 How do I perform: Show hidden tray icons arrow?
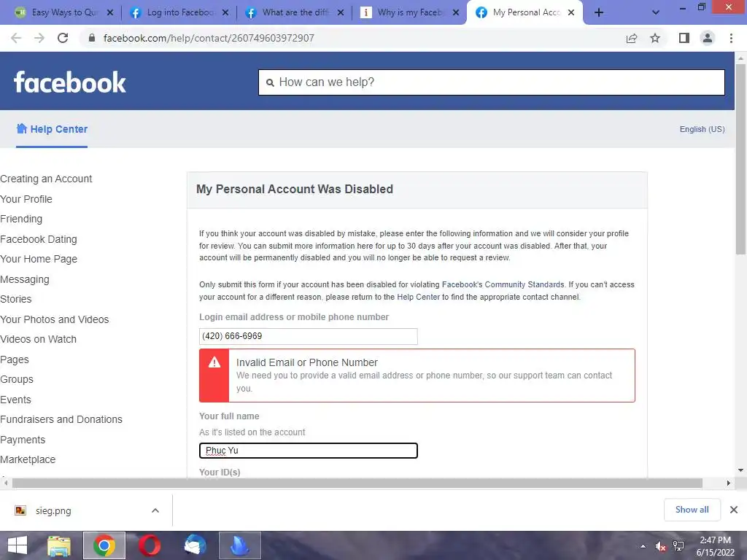(x=643, y=546)
